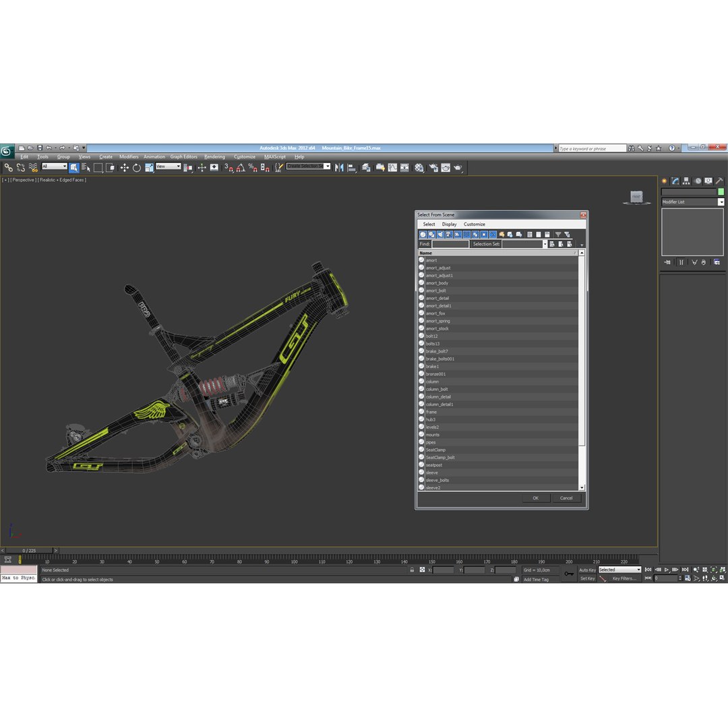This screenshot has width=728, height=728.
Task: Expand dialog toolbar options arrow
Action: click(582, 245)
